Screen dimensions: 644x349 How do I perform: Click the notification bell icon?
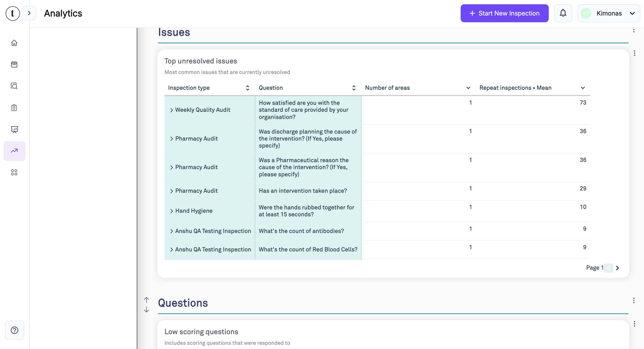[563, 13]
